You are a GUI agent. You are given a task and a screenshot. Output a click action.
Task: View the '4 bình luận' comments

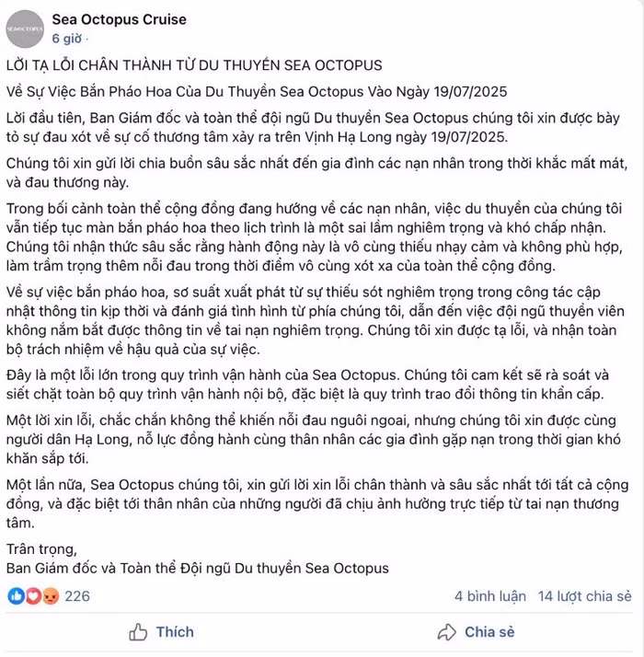pos(490,596)
